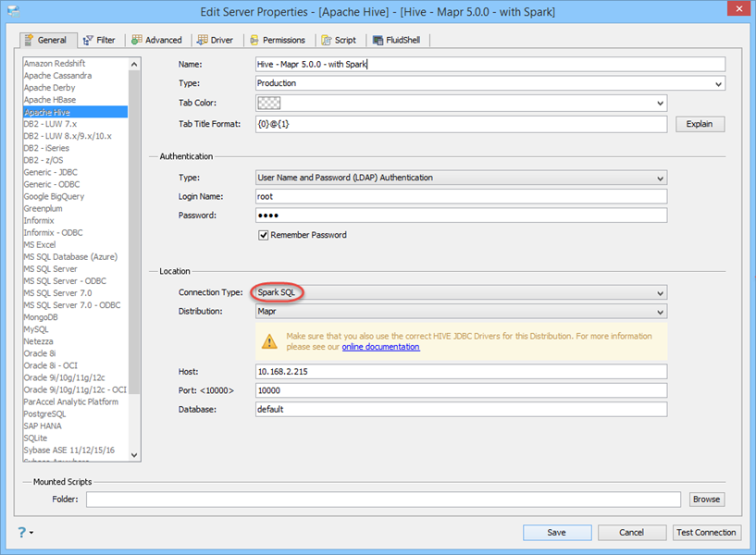Toggle the Remember Password checkbox
This screenshot has height=555, width=756.
[x=263, y=235]
